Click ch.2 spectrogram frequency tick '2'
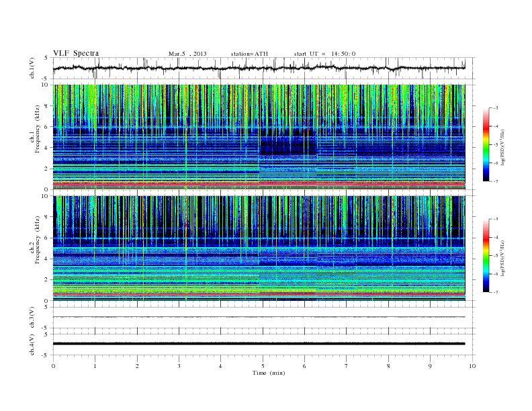Screen dimensions: 532x411 [x=46, y=280]
